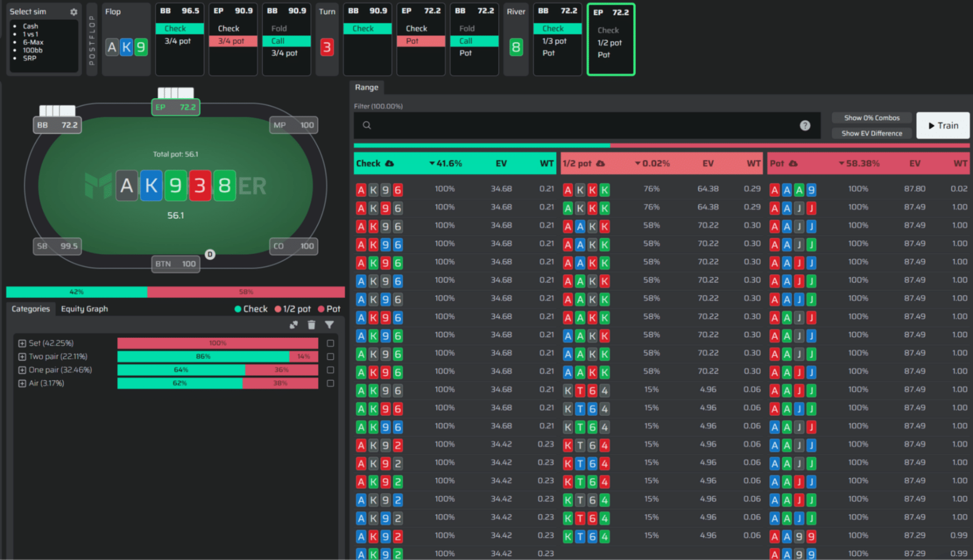
Task: Open the help question mark beside the filter field
Action: coord(805,125)
